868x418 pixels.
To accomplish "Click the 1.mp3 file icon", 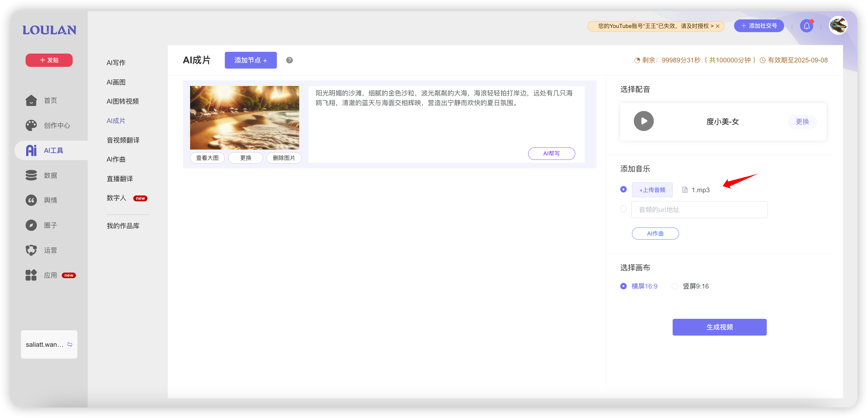I will pyautogui.click(x=685, y=190).
